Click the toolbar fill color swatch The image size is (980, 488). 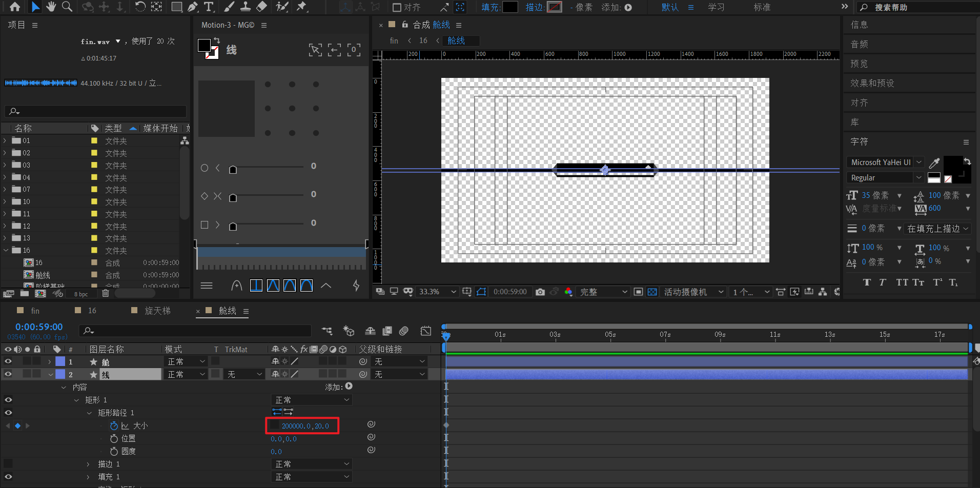[x=510, y=7]
